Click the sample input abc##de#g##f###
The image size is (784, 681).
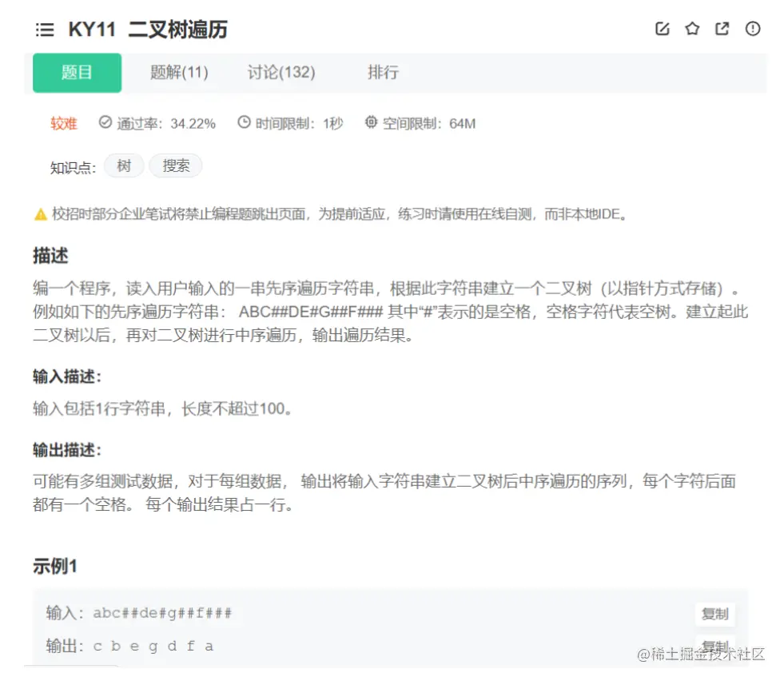(x=162, y=613)
